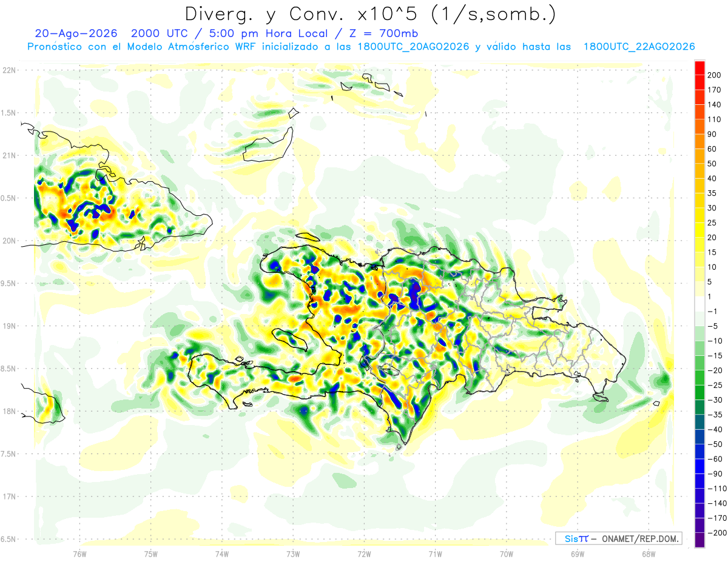Click the positive colorbar value '35'
728x562 pixels.
point(712,193)
